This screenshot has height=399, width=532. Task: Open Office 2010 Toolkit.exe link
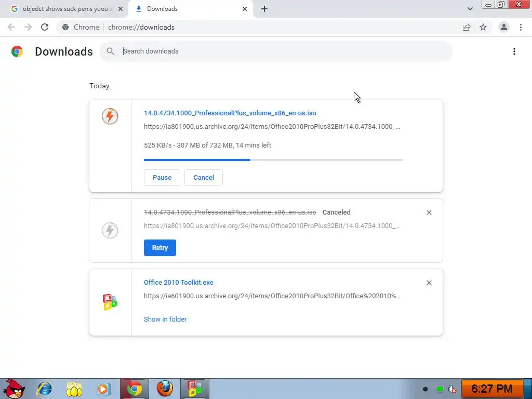pos(179,282)
